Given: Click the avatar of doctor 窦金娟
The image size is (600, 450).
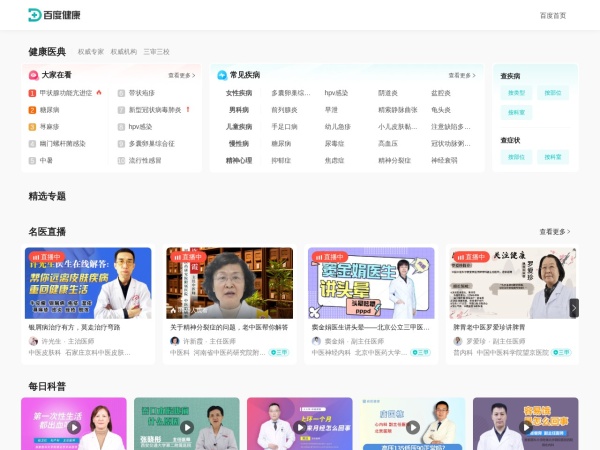Looking at the screenshot, I should pos(316,341).
